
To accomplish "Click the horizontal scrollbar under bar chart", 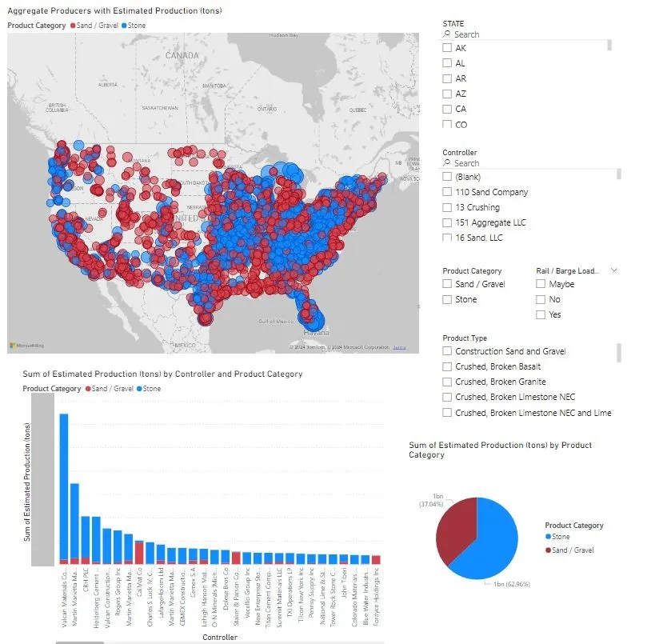I will (80, 642).
